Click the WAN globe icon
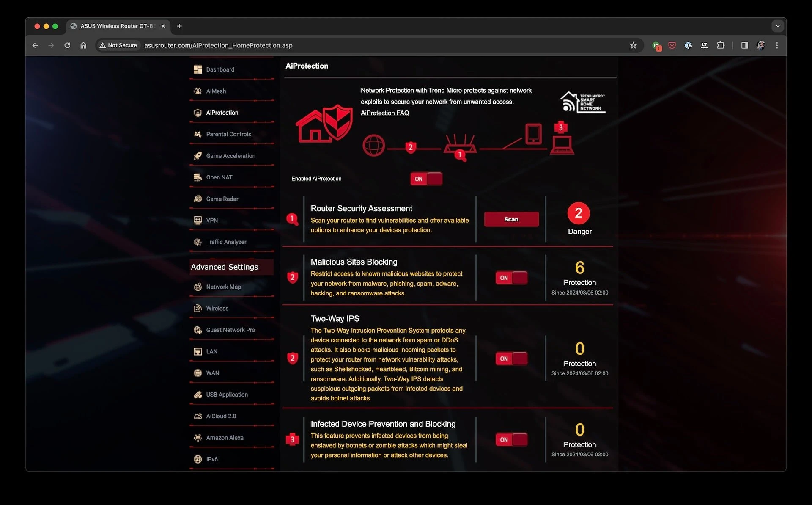The image size is (812, 505). (198, 373)
